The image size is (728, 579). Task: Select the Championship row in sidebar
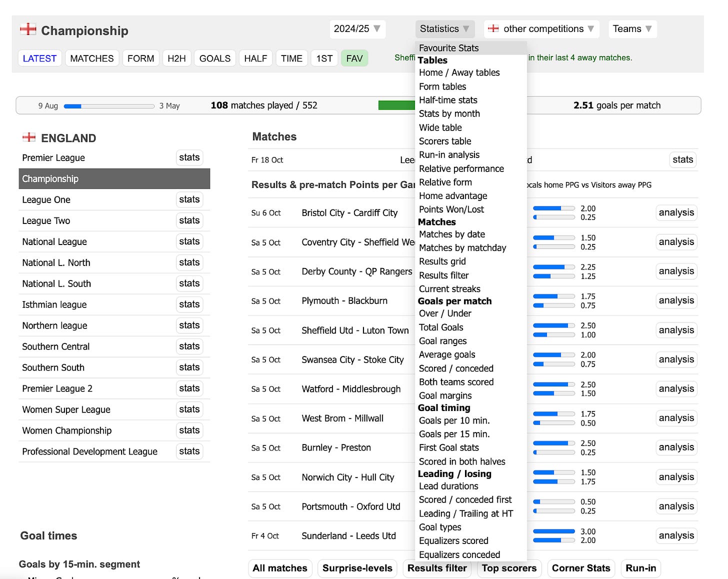click(114, 178)
